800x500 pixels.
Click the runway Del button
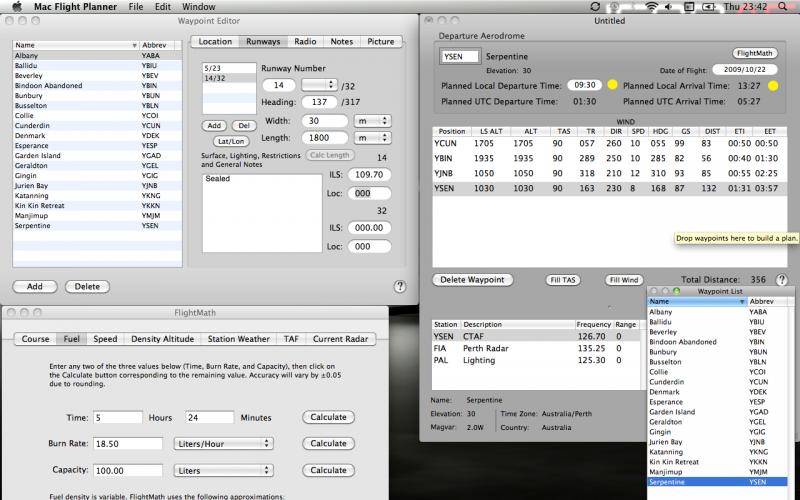click(x=244, y=126)
